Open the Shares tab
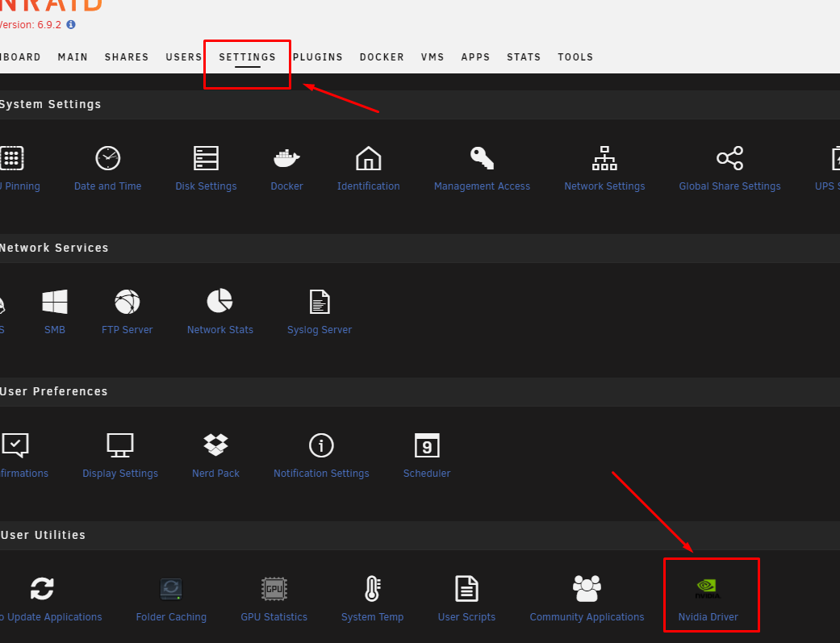840x643 pixels. [127, 56]
